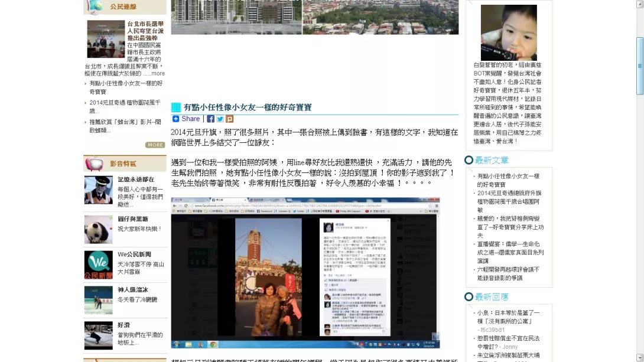
Task: Click the scrollbar down arrow
Action: coord(639,357)
